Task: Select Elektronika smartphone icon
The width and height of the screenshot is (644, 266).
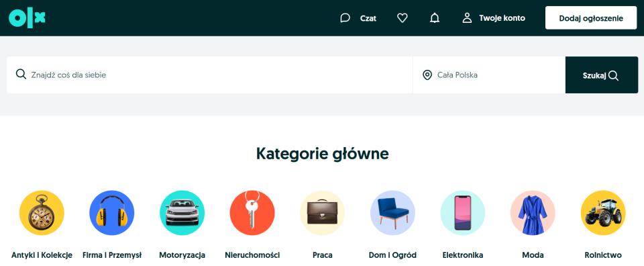Action: (x=463, y=213)
